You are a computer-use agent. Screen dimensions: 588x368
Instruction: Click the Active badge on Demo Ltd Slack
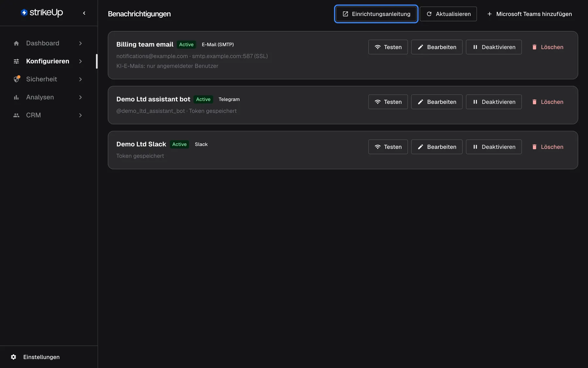pyautogui.click(x=179, y=144)
